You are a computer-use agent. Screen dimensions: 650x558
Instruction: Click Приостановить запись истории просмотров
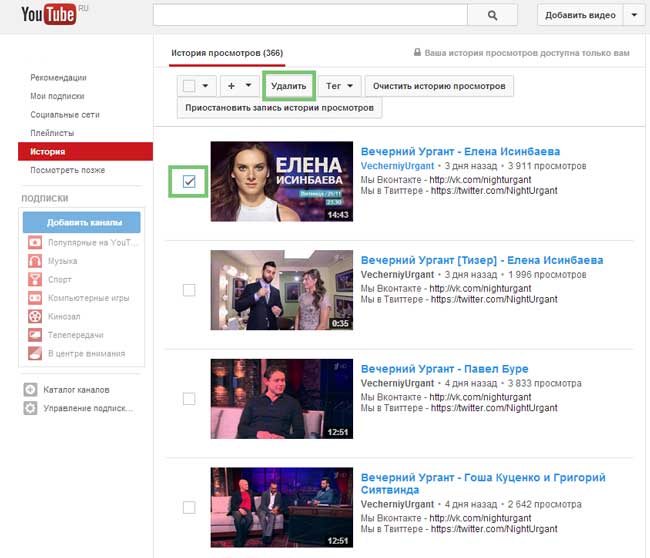point(279,108)
